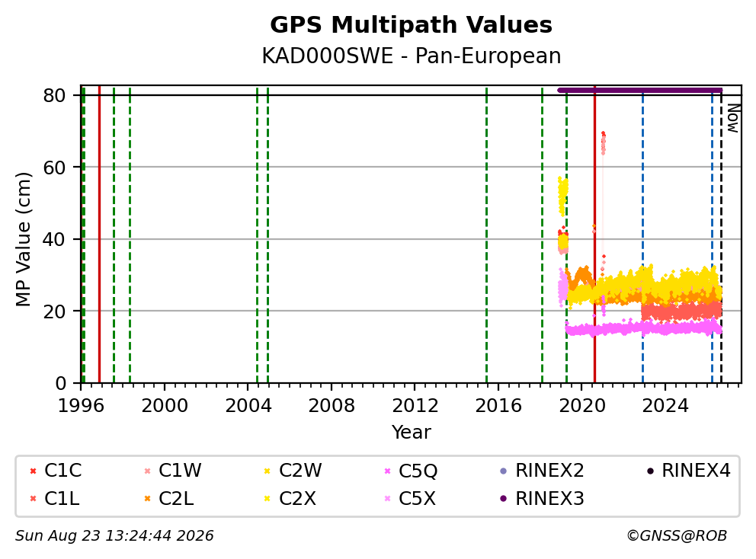The image size is (756, 559).
Task: Select the C5Q magenta legend marker
Action: point(387,471)
